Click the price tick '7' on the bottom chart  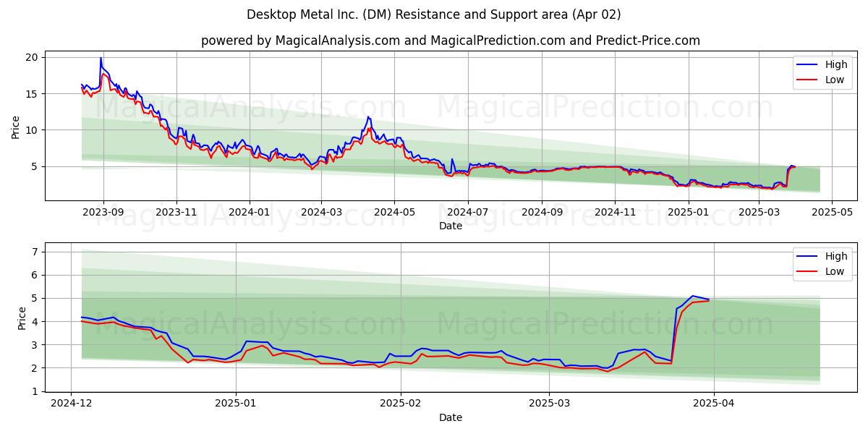pyautogui.click(x=36, y=252)
